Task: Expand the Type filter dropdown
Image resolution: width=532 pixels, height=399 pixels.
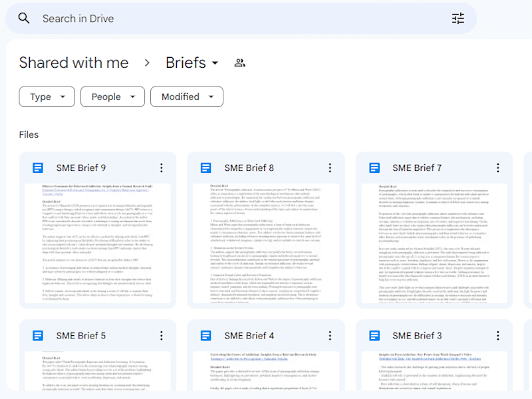Action: pos(47,96)
